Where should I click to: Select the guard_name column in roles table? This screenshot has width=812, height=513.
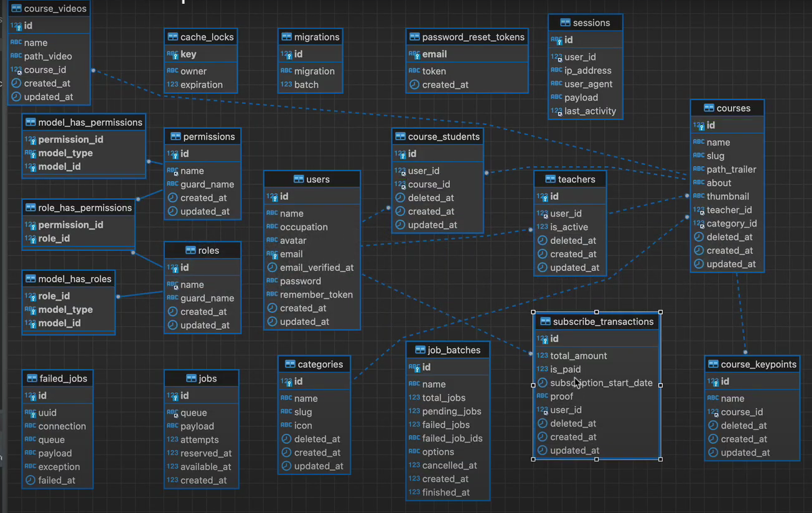click(207, 298)
